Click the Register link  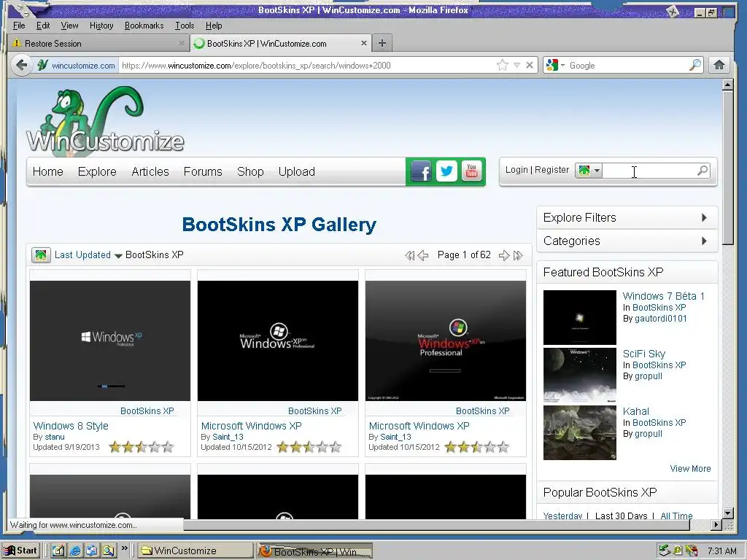[551, 169]
